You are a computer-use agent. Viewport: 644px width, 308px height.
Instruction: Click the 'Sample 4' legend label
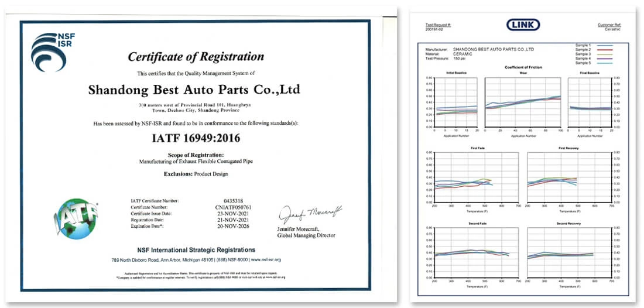click(583, 59)
